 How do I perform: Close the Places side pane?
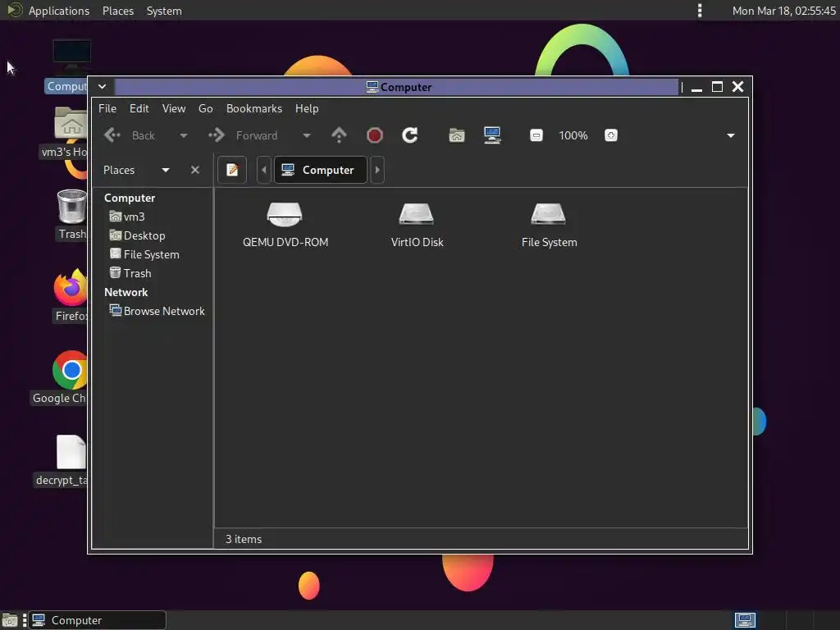[195, 170]
